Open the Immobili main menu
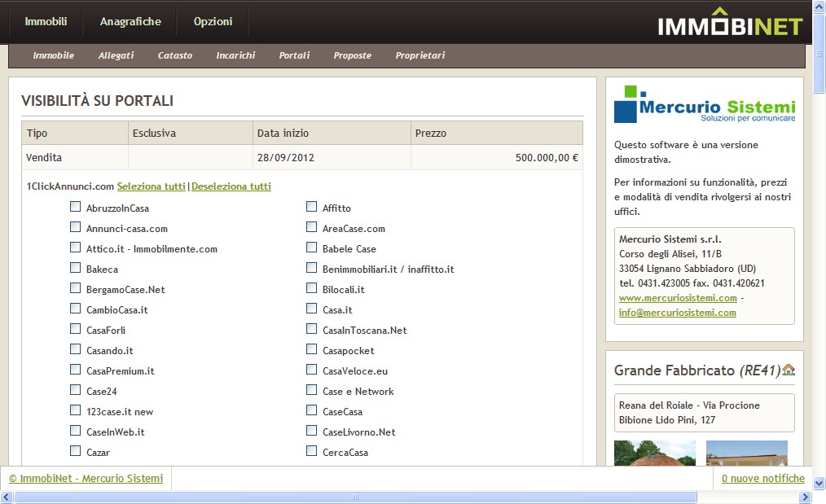Image resolution: width=826 pixels, height=504 pixels. (46, 22)
